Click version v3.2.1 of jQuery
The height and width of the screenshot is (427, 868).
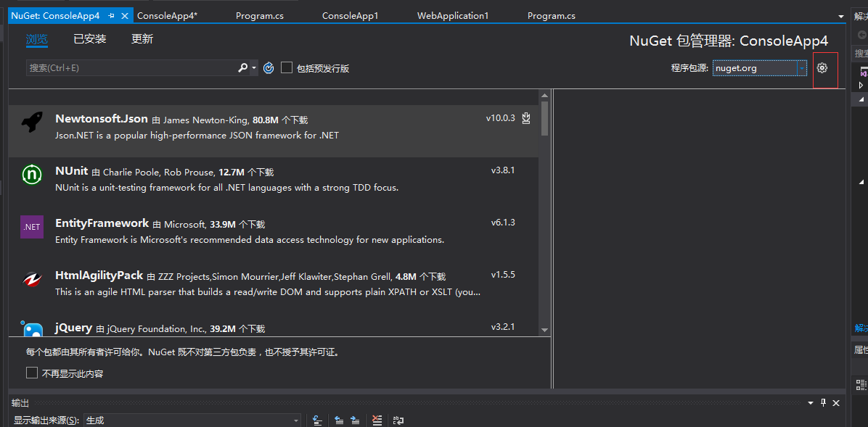coord(503,326)
